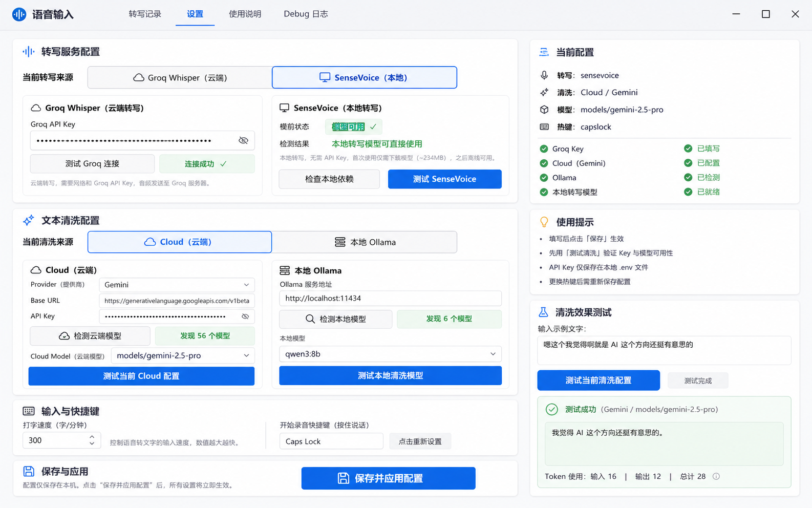Click the keyboard icon next to 热键
Viewport: 812px width, 508px height.
click(x=544, y=127)
